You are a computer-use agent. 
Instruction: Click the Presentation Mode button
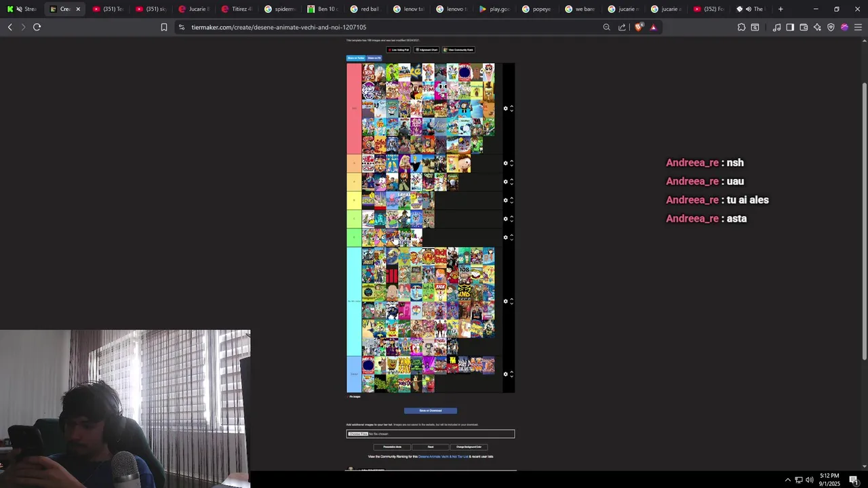coord(392,447)
